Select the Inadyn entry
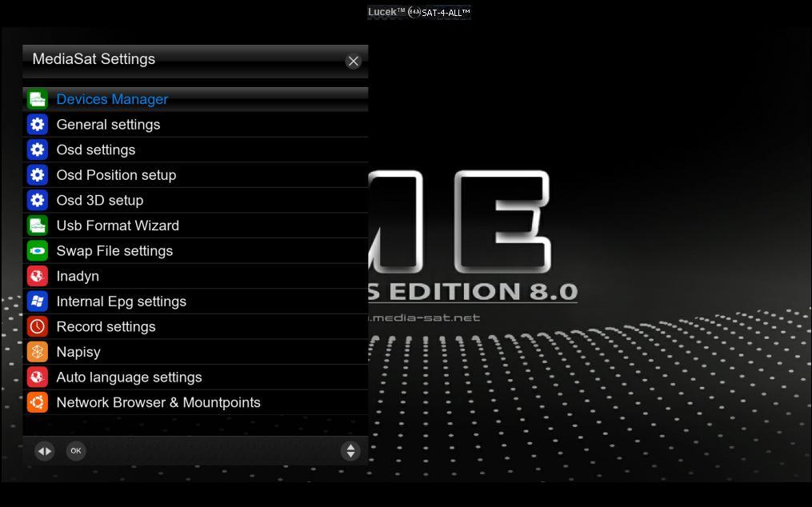The image size is (812, 507). (x=195, y=277)
